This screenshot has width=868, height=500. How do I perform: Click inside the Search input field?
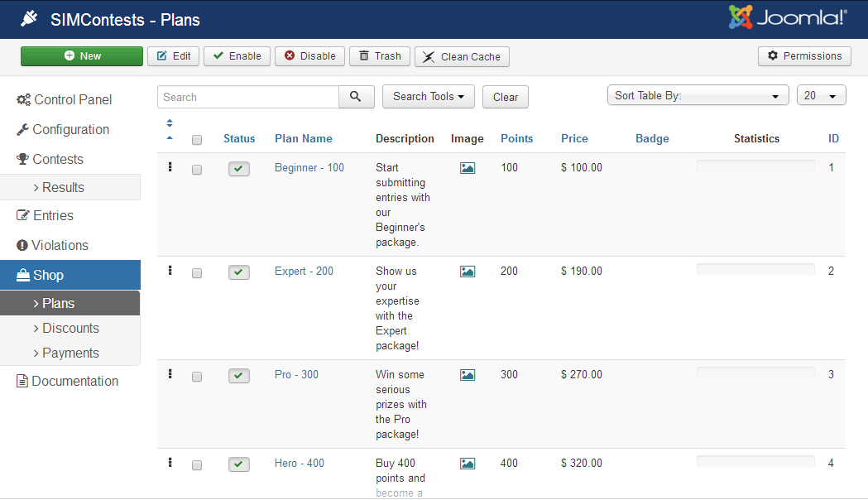[x=248, y=97]
